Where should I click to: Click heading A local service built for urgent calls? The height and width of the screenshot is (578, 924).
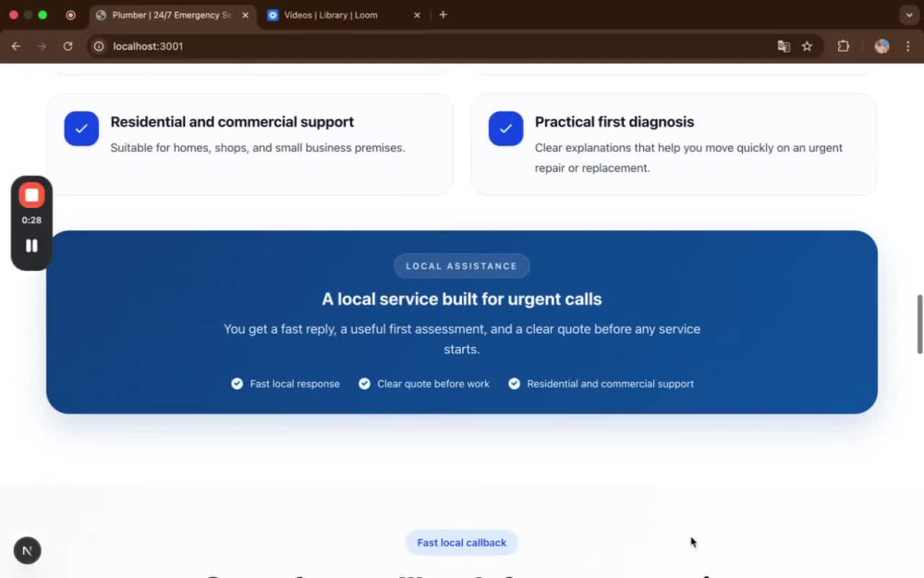tap(461, 299)
